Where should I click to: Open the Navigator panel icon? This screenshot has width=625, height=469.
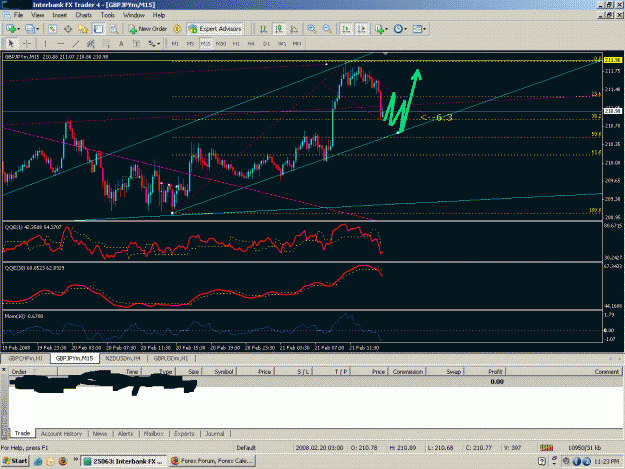[x=83, y=29]
